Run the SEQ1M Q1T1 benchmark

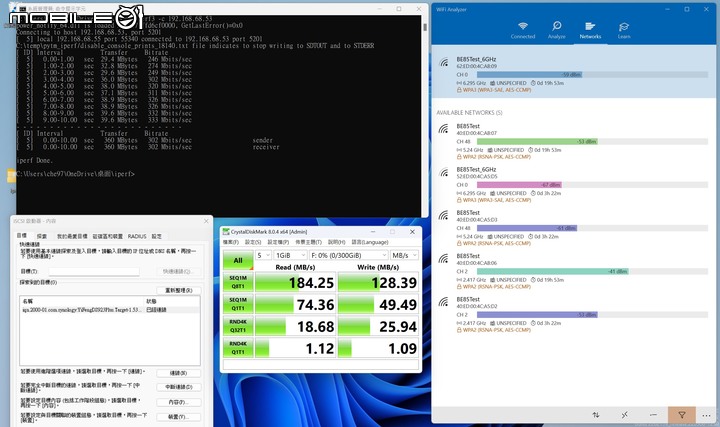coord(238,304)
